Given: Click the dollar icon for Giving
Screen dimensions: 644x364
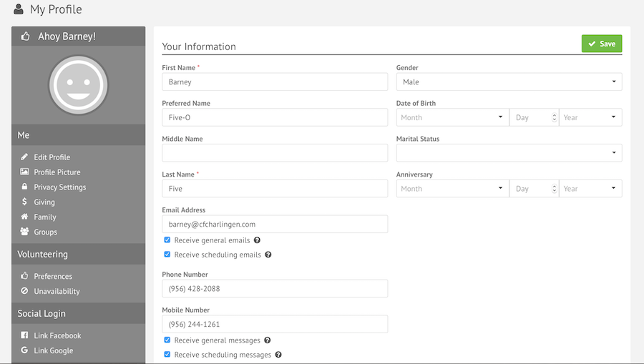Looking at the screenshot, I should pos(24,202).
